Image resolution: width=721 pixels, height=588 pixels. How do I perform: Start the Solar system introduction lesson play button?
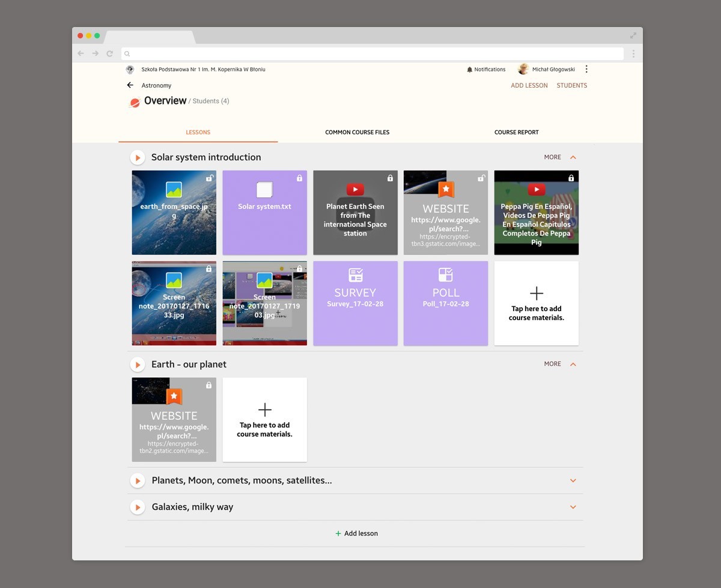point(138,157)
